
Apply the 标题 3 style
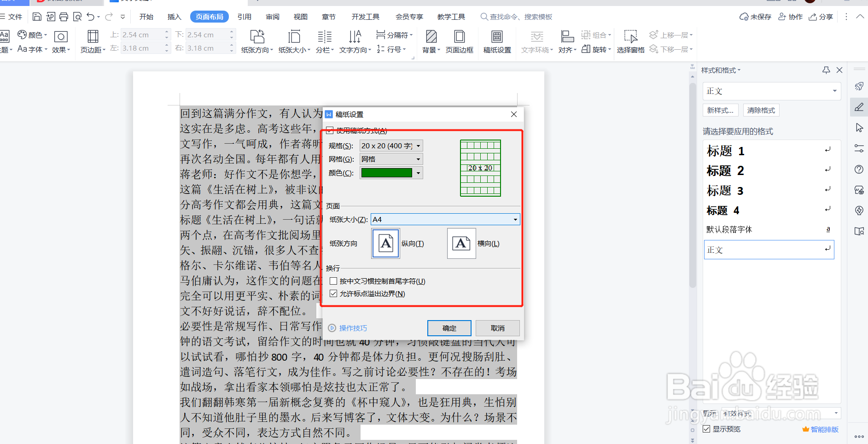[769, 190]
